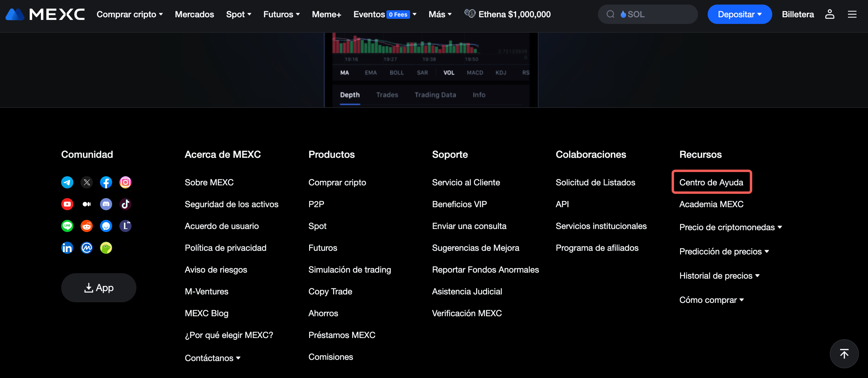
Task: Open the LinkedIn community icon
Action: click(x=67, y=248)
